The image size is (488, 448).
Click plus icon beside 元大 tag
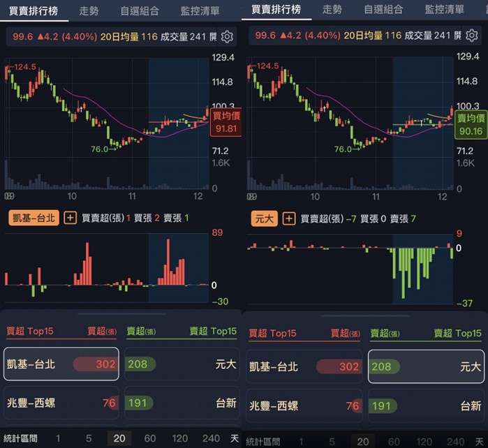pos(289,218)
